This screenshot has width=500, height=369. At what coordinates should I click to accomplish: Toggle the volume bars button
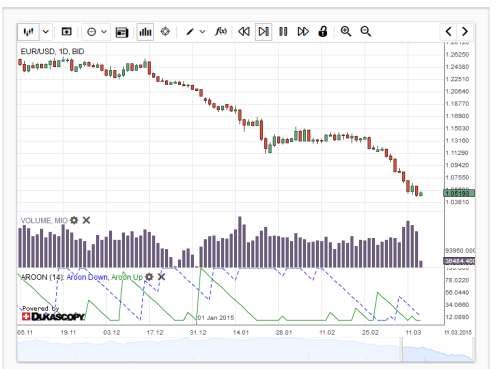(145, 32)
